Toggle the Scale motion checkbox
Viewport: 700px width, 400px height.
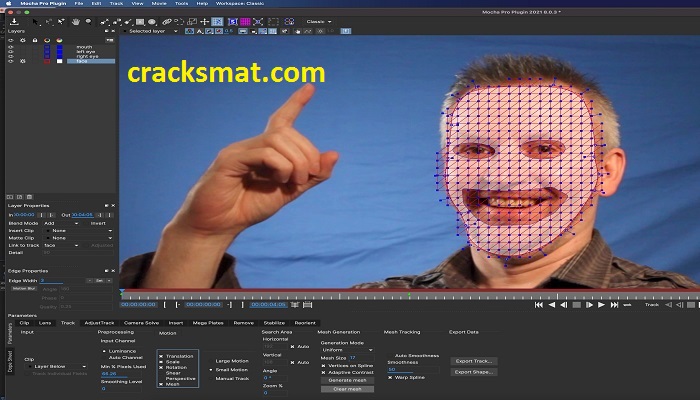click(x=161, y=362)
